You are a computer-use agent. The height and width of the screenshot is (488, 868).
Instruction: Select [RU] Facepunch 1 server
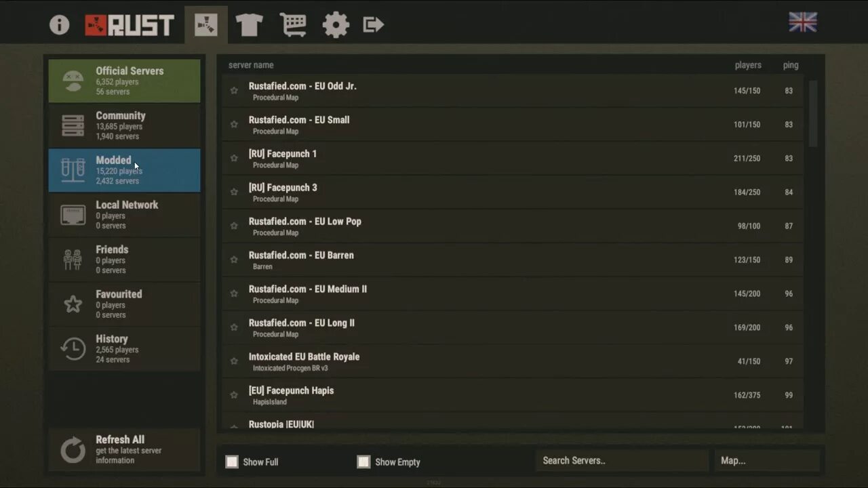513,159
